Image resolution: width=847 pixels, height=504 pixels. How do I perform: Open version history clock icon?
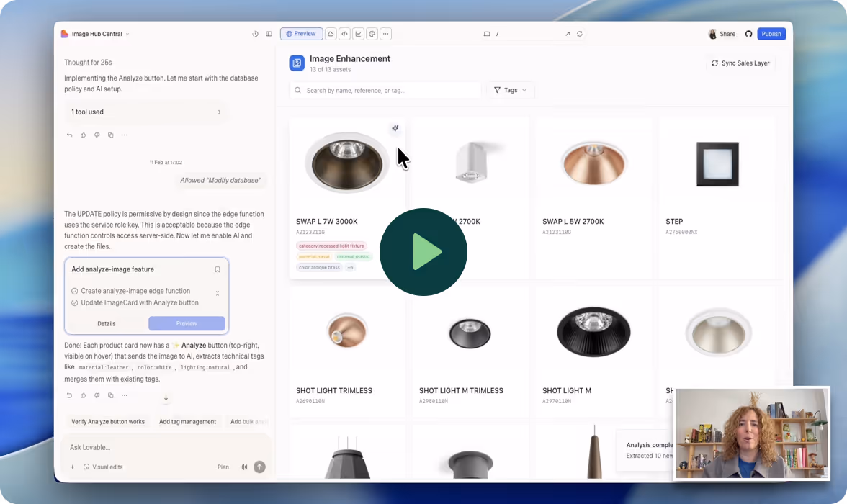255,34
